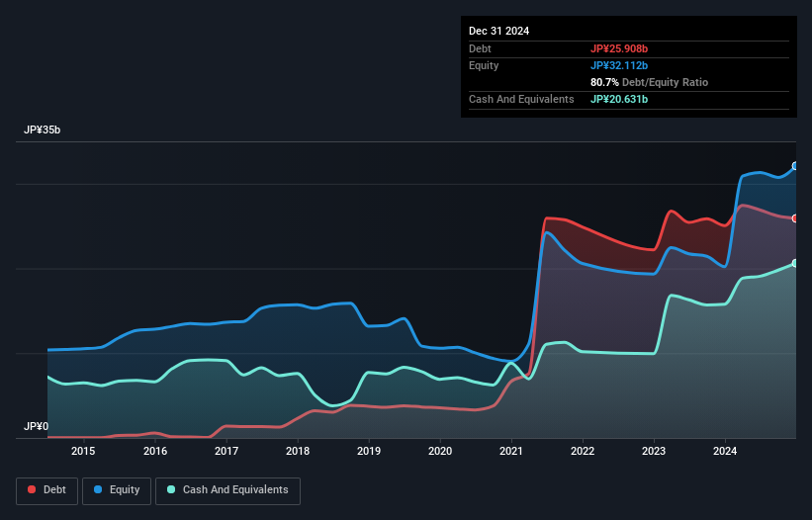Click the Debt label in tooltip
Screen dimensions: 812x520
tap(480, 48)
